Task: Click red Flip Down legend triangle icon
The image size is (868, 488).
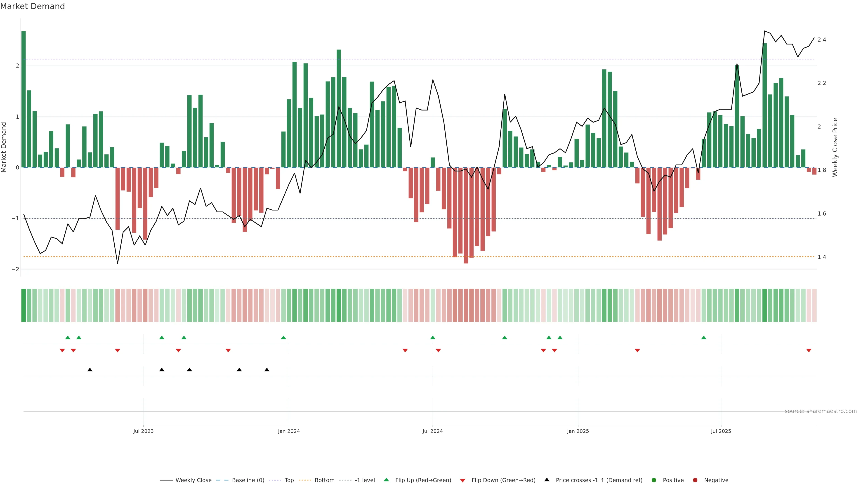Action: pos(463,481)
